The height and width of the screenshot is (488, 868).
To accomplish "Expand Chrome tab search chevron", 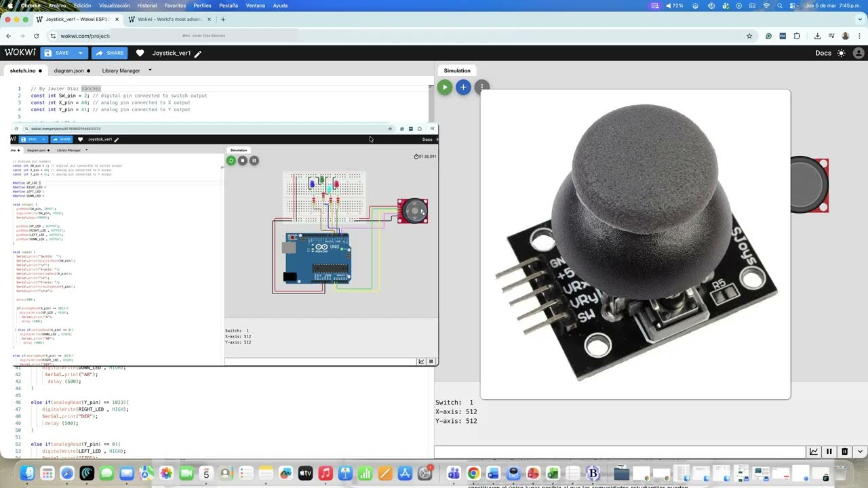I will click(x=859, y=20).
